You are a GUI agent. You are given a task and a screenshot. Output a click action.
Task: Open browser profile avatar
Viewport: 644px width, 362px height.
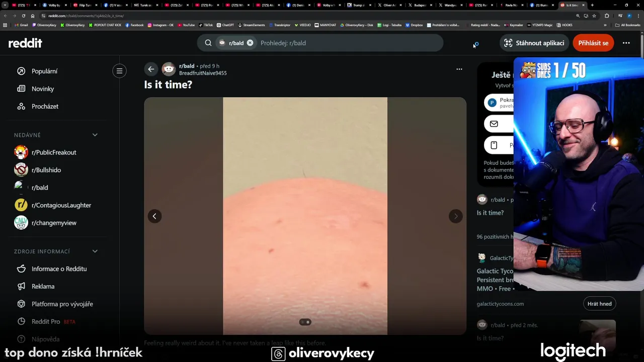coord(629,16)
